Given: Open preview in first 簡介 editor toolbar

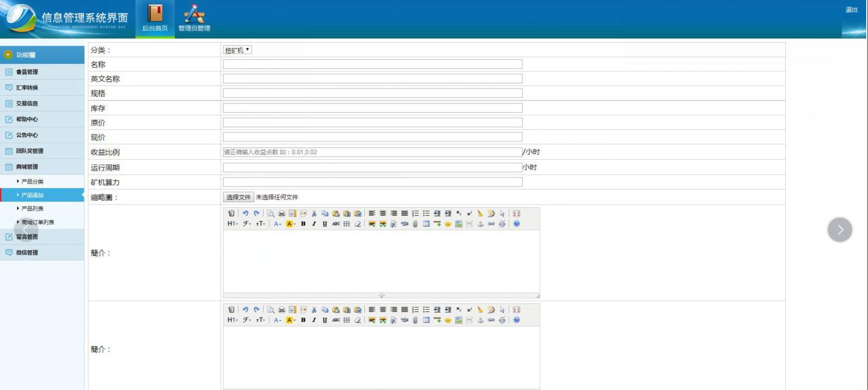Looking at the screenshot, I should click(270, 213).
